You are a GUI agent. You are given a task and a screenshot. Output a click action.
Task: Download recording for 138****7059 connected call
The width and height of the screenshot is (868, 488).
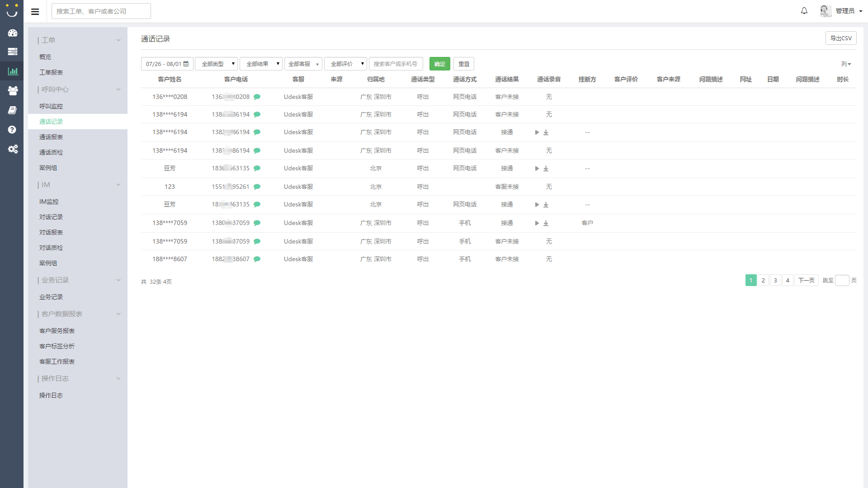[x=546, y=223]
